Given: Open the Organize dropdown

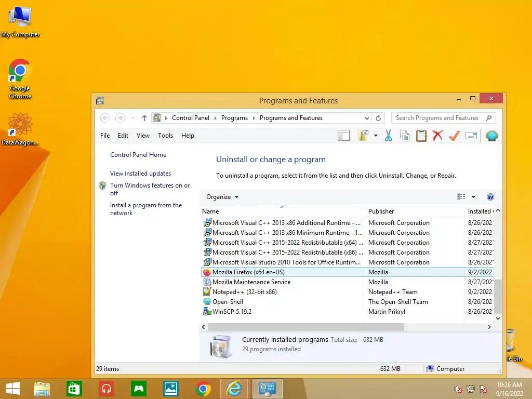Looking at the screenshot, I should 222,197.
